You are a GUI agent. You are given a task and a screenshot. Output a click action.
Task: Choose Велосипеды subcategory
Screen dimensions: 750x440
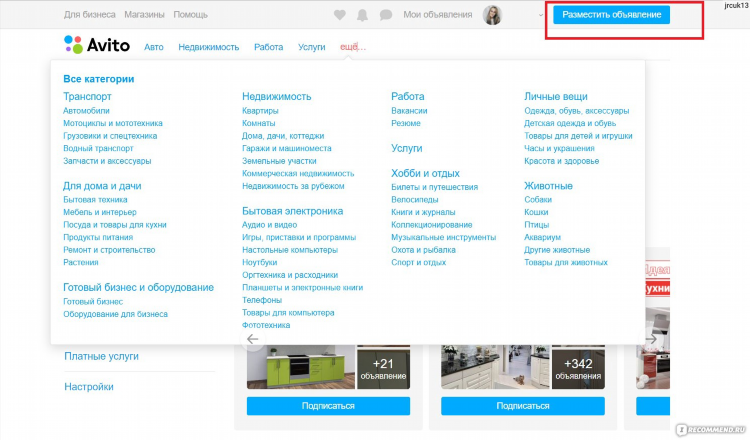click(x=414, y=199)
